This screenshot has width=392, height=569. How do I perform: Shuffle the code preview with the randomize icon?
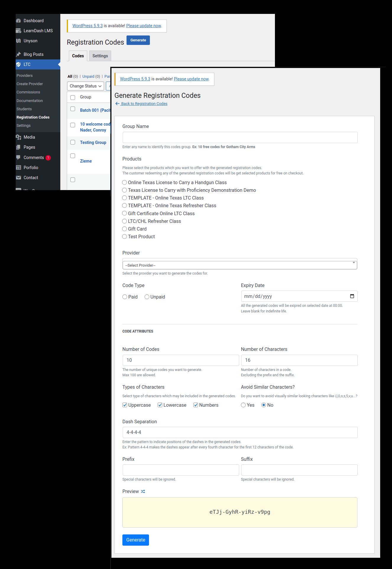143,492
